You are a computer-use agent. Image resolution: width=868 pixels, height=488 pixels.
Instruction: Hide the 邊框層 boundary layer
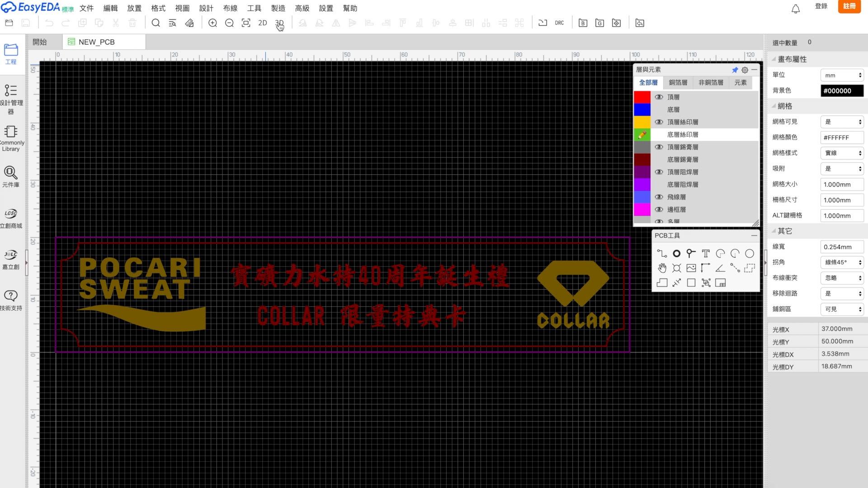click(659, 209)
